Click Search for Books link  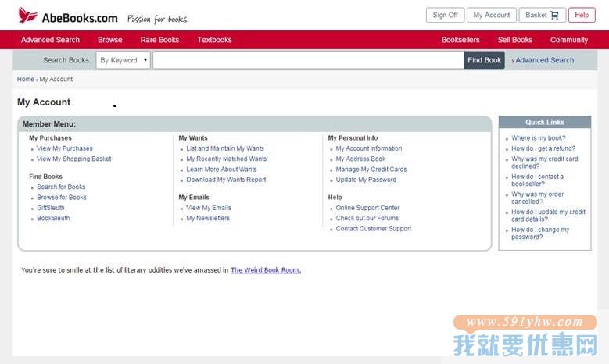(x=61, y=187)
